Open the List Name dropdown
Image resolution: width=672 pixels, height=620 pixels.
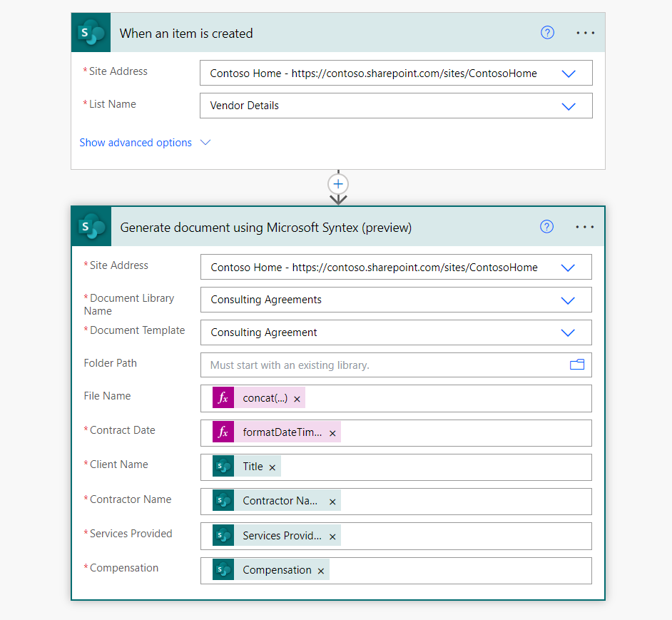pos(569,106)
